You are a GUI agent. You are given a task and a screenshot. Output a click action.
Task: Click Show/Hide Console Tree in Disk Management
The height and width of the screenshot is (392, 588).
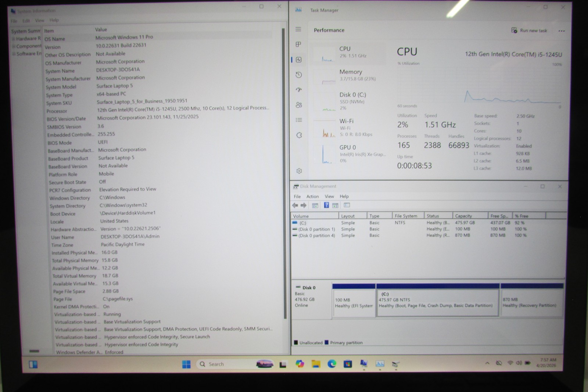[315, 205]
